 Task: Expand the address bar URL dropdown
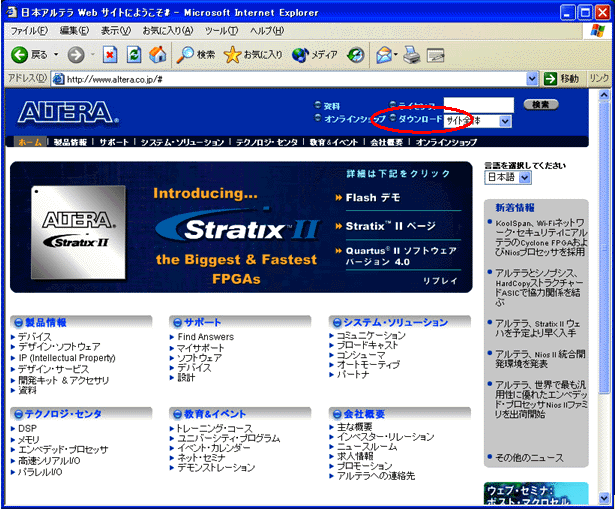coord(533,78)
